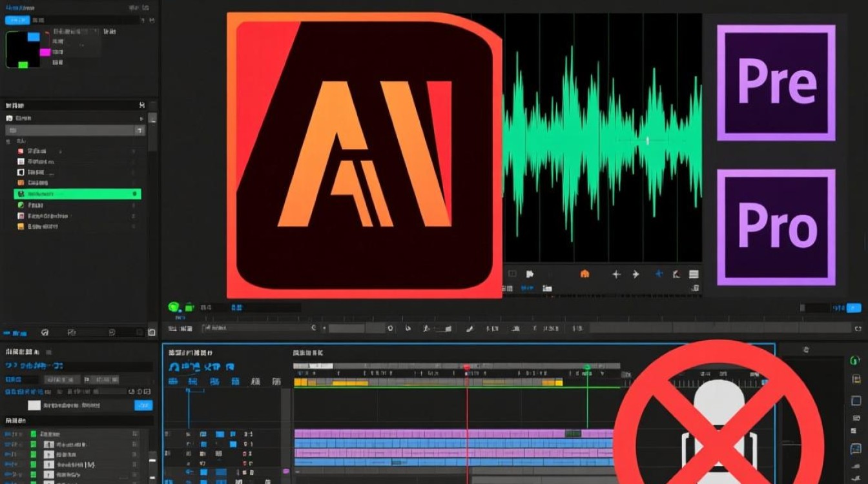Screen dimensions: 868x484
Task: Click the plus Add Marker icon under the waveform
Action: (x=617, y=274)
